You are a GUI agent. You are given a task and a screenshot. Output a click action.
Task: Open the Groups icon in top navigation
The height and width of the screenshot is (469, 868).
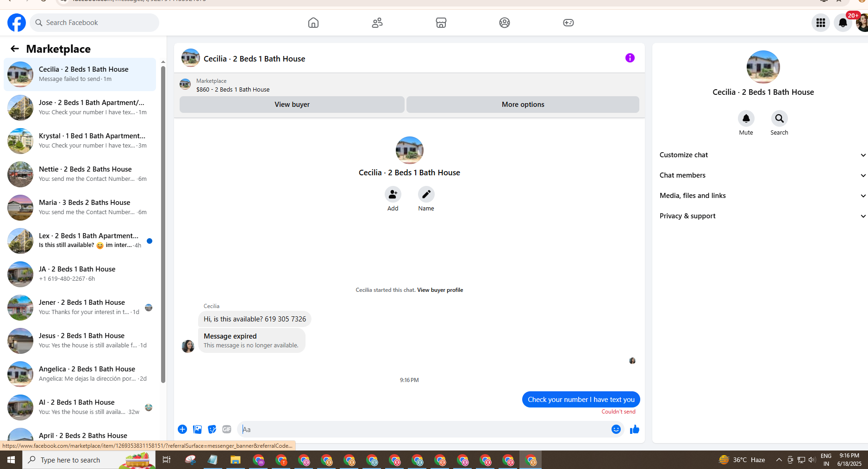click(x=505, y=23)
